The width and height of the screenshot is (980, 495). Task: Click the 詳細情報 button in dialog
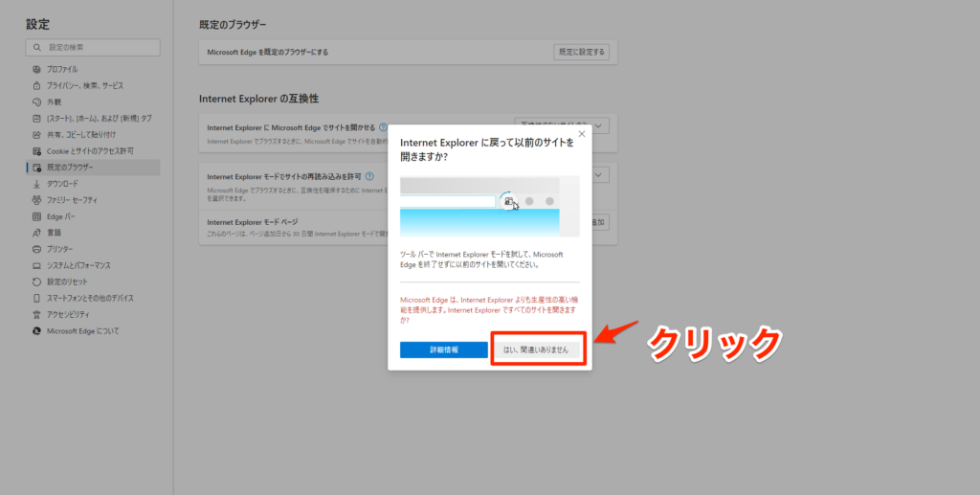444,350
